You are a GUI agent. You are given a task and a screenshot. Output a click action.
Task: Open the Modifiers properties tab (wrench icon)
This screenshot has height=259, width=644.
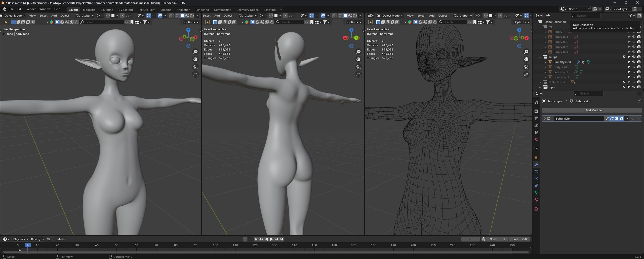coord(536,165)
